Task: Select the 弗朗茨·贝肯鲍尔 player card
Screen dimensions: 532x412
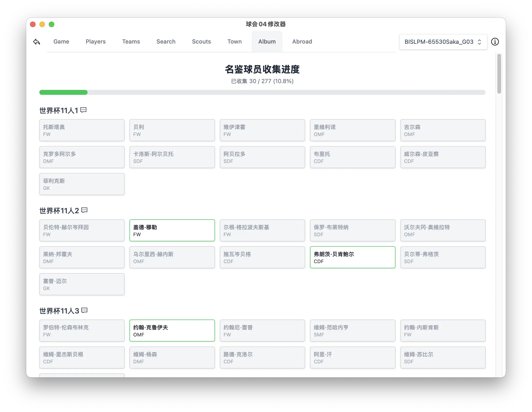Action: point(352,257)
